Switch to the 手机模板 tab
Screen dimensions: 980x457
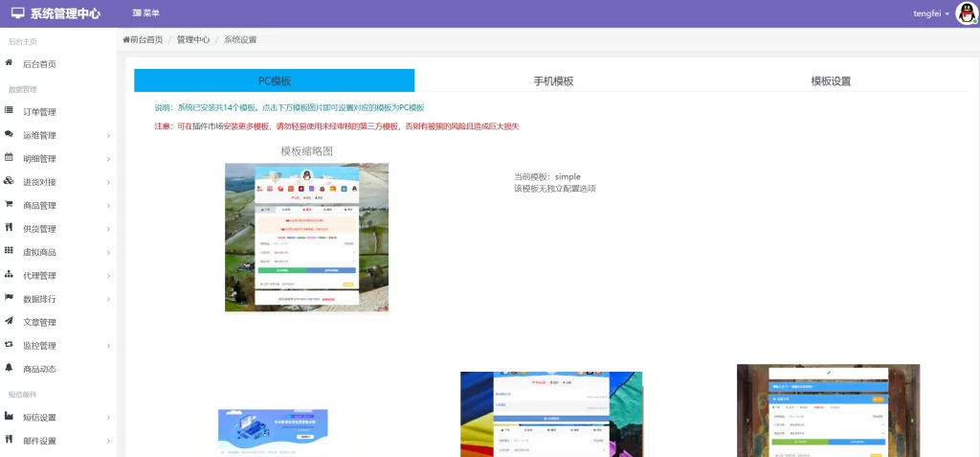point(553,81)
